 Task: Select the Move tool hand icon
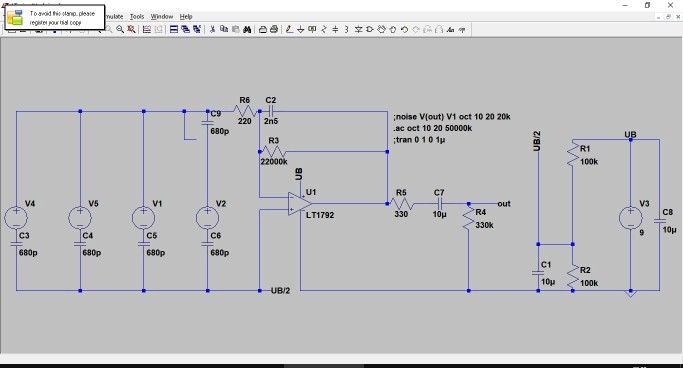point(381,30)
